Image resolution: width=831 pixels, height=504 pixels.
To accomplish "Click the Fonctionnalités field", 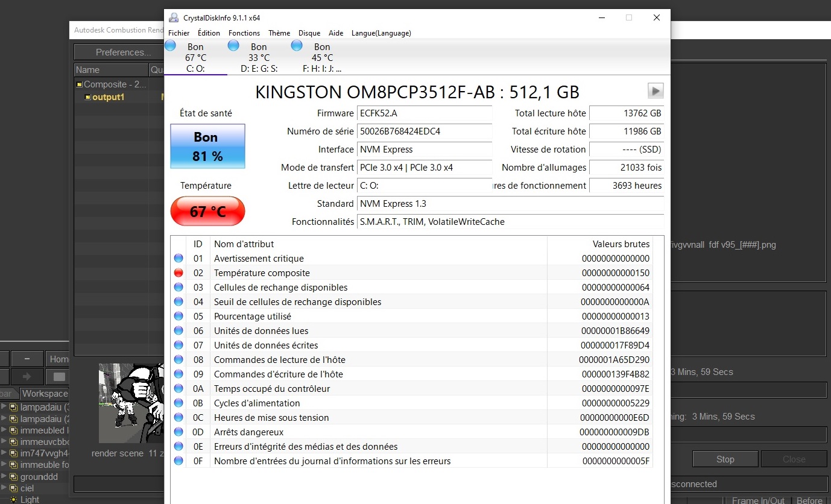I will [510, 222].
